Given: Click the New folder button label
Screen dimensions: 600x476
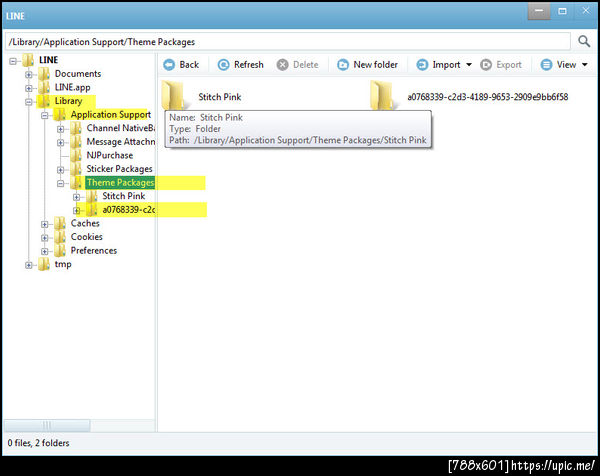Looking at the screenshot, I should point(375,65).
